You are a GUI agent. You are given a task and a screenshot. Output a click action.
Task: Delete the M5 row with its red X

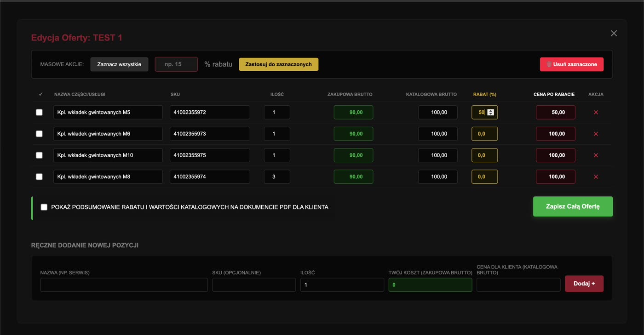[596, 112]
